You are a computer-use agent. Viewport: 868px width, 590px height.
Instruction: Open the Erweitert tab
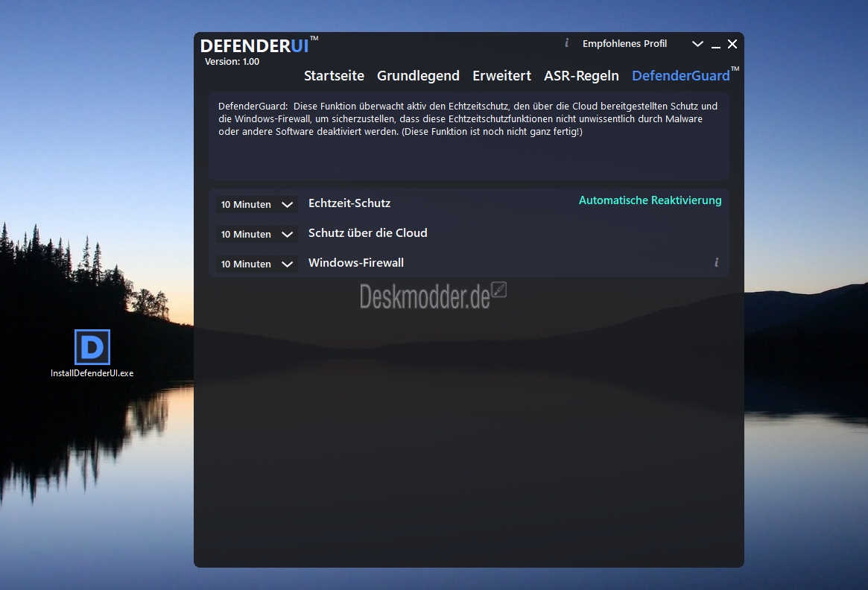pyautogui.click(x=501, y=76)
